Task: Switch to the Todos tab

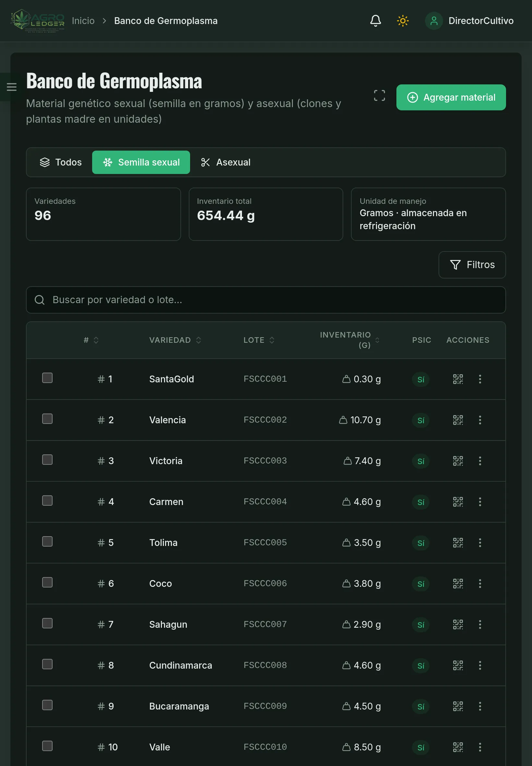Action: click(x=61, y=162)
